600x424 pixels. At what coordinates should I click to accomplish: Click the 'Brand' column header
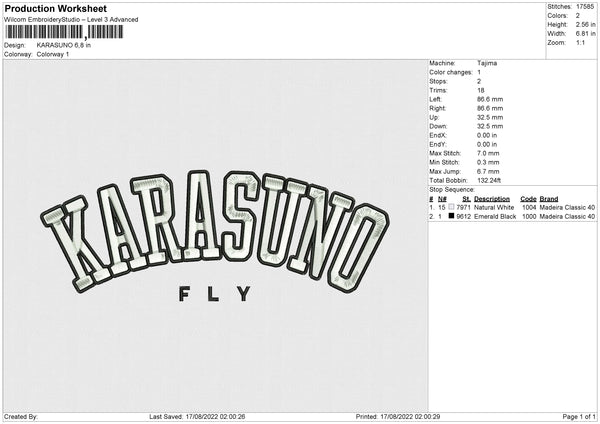(549, 199)
